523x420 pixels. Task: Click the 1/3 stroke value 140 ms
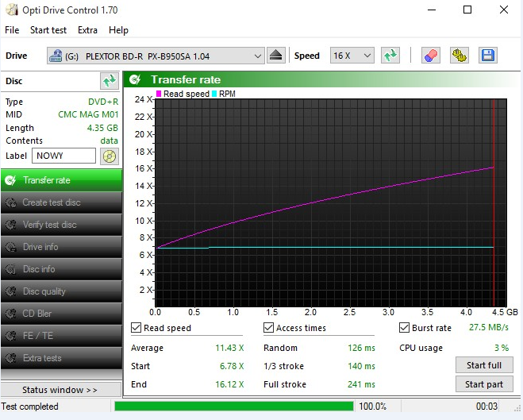(361, 366)
